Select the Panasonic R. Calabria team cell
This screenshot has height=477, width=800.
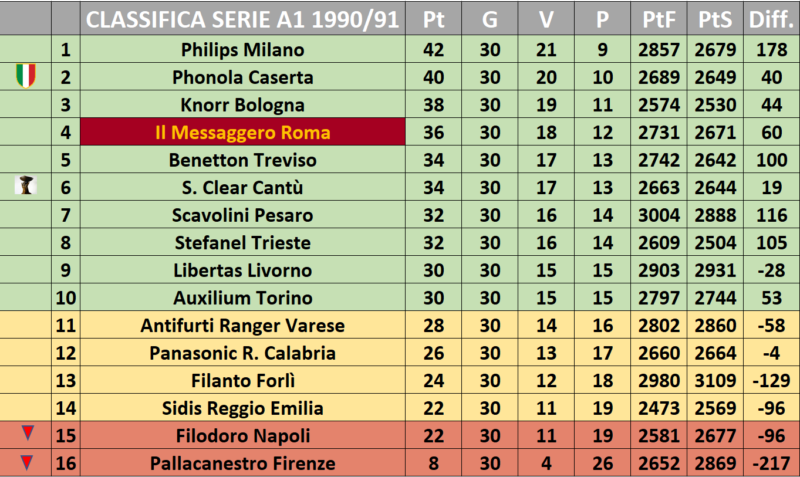(243, 353)
